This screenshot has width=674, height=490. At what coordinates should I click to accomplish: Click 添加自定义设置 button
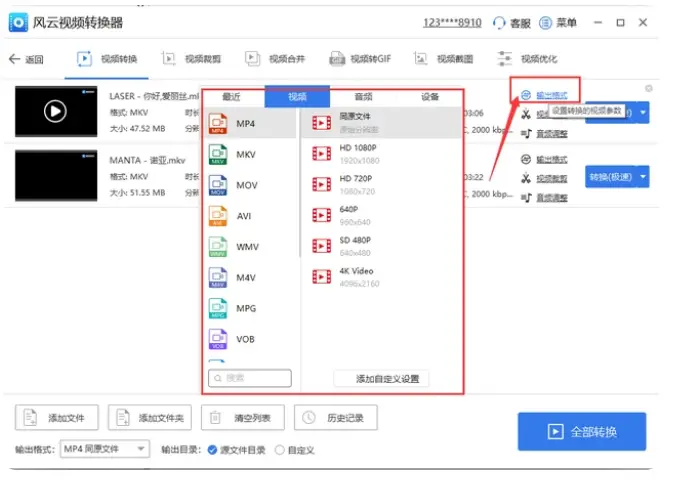coord(382,379)
